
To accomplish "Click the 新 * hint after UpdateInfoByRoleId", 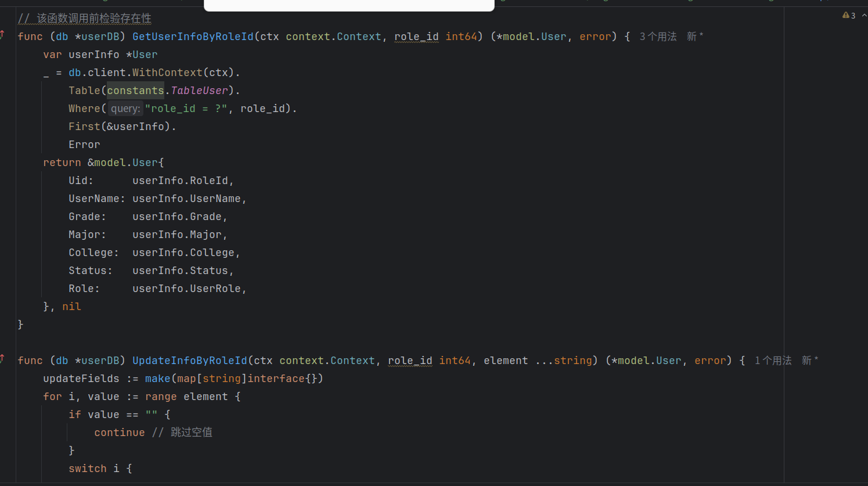I will point(810,361).
